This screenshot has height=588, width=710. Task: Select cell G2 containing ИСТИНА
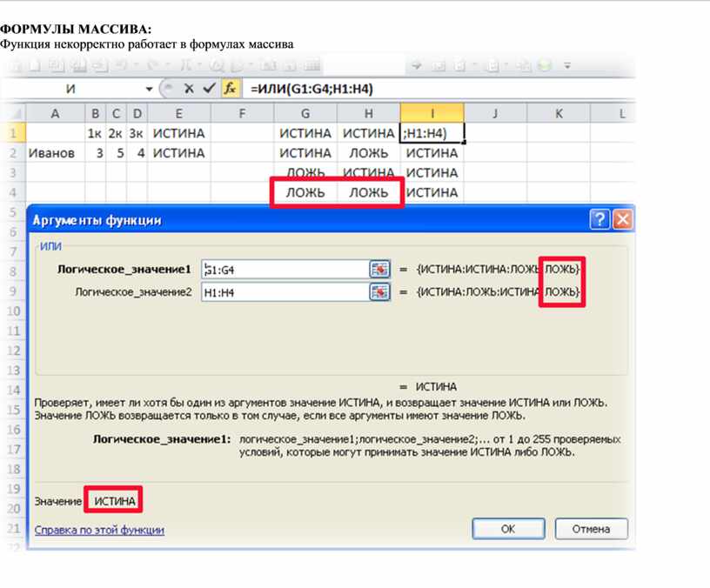tap(305, 153)
